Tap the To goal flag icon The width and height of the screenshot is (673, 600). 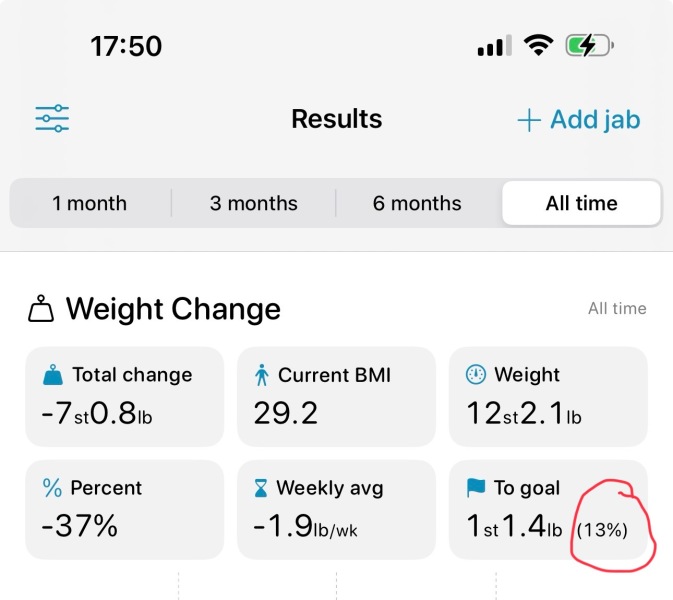[x=476, y=488]
